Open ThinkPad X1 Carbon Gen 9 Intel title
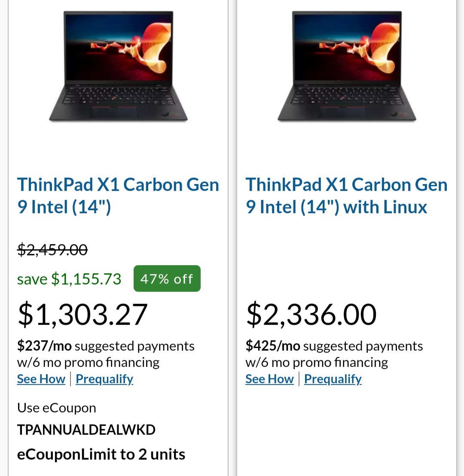This screenshot has width=464, height=476. 118,196
